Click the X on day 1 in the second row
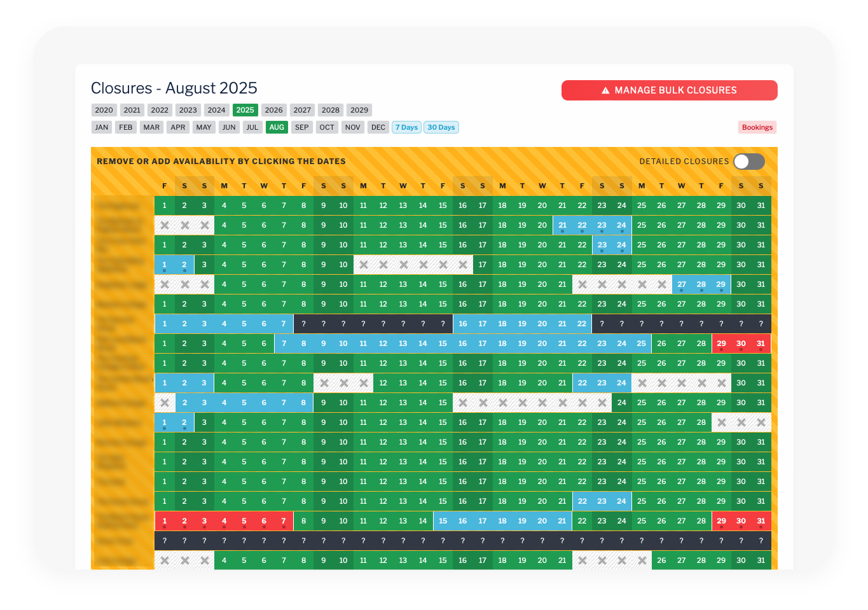The height and width of the screenshot is (610, 868). 165,225
